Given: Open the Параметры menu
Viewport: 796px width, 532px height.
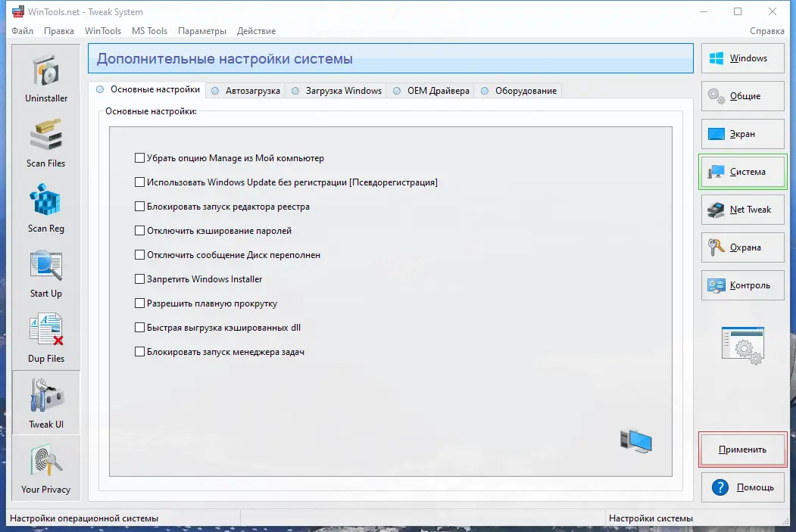Looking at the screenshot, I should (202, 31).
